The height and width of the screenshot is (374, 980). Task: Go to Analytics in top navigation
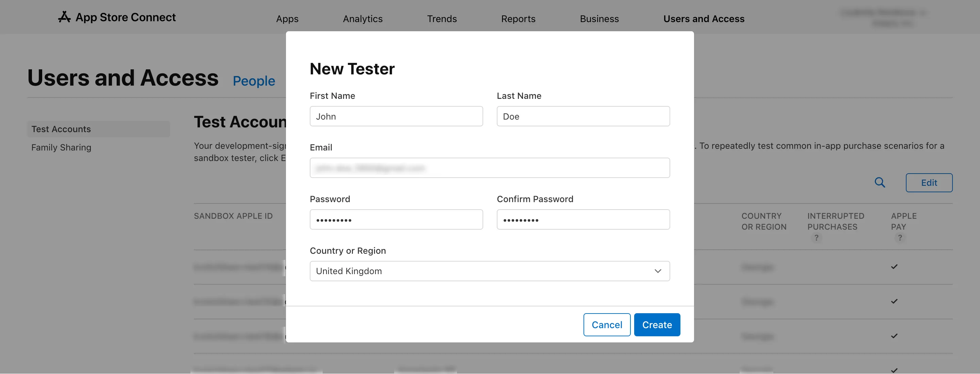pyautogui.click(x=362, y=19)
